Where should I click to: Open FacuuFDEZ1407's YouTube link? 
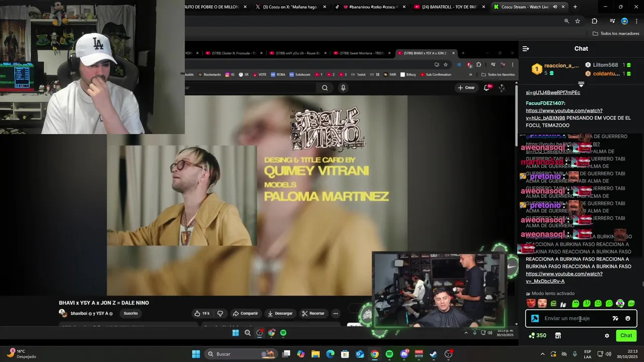[564, 114]
